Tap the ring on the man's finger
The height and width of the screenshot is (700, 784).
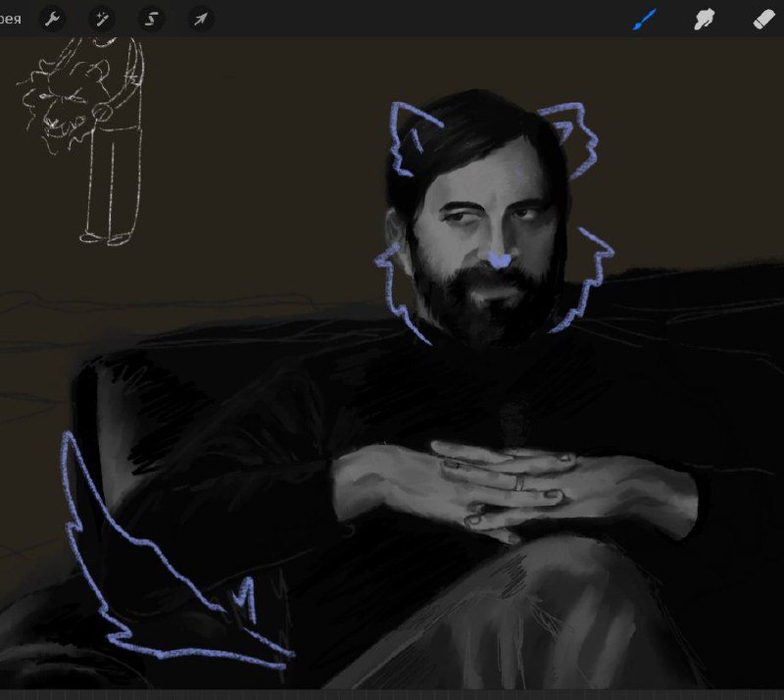pos(520,483)
